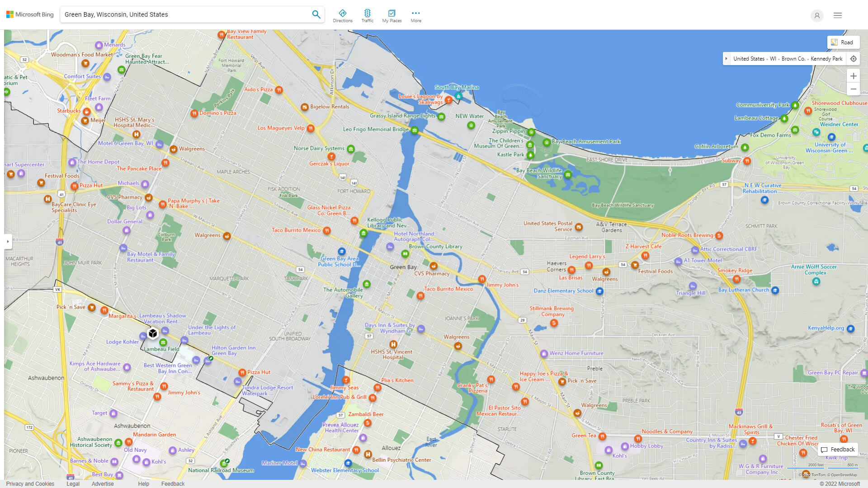This screenshot has width=868, height=488.
Task: Expand the location breadcrumb arrow
Action: click(x=726, y=59)
